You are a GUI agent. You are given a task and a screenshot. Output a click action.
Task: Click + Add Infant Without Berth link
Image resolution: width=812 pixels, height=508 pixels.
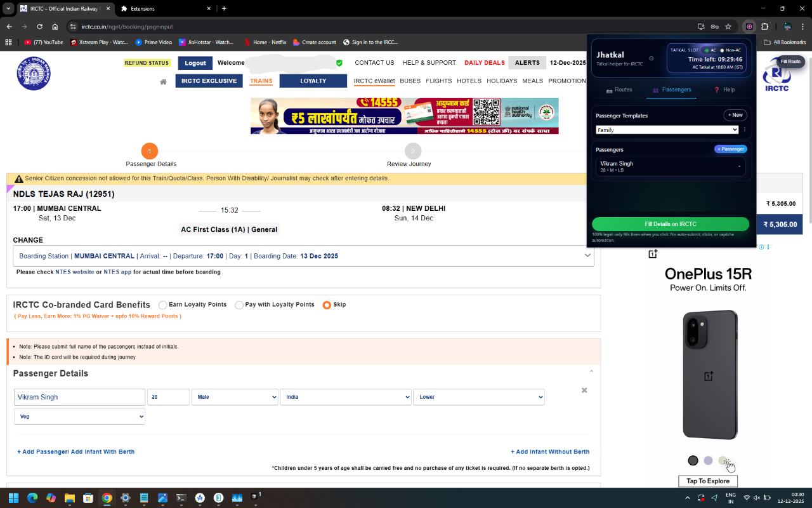[x=550, y=451]
